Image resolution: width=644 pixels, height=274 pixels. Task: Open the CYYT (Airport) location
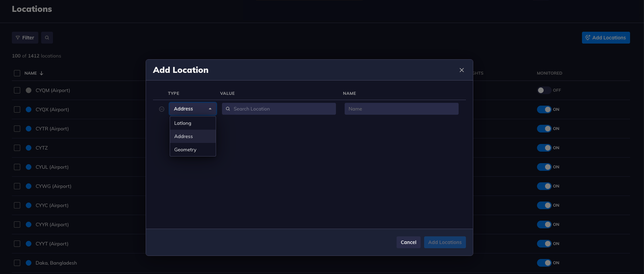(x=52, y=244)
